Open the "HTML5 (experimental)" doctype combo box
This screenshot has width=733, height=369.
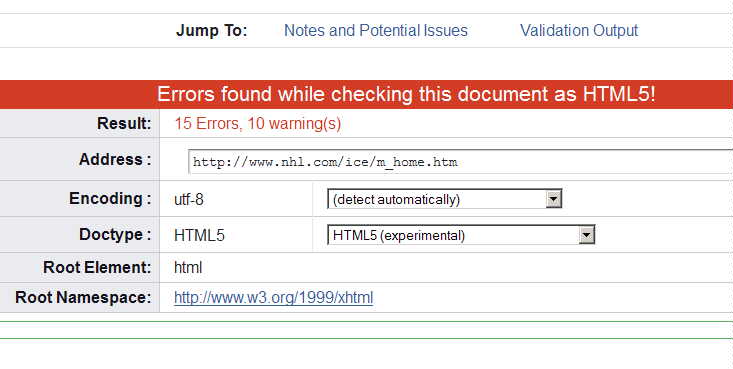click(461, 235)
